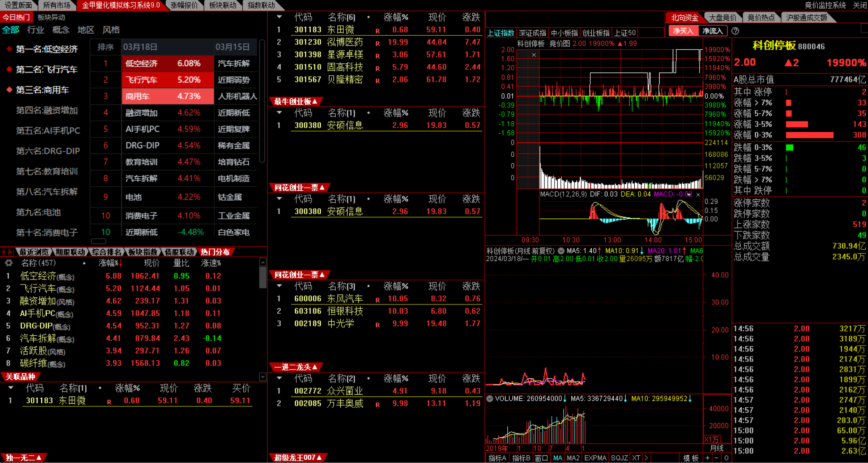
Task: Click the right arrow beside 最近浏览 tabs
Action: click(10, 252)
